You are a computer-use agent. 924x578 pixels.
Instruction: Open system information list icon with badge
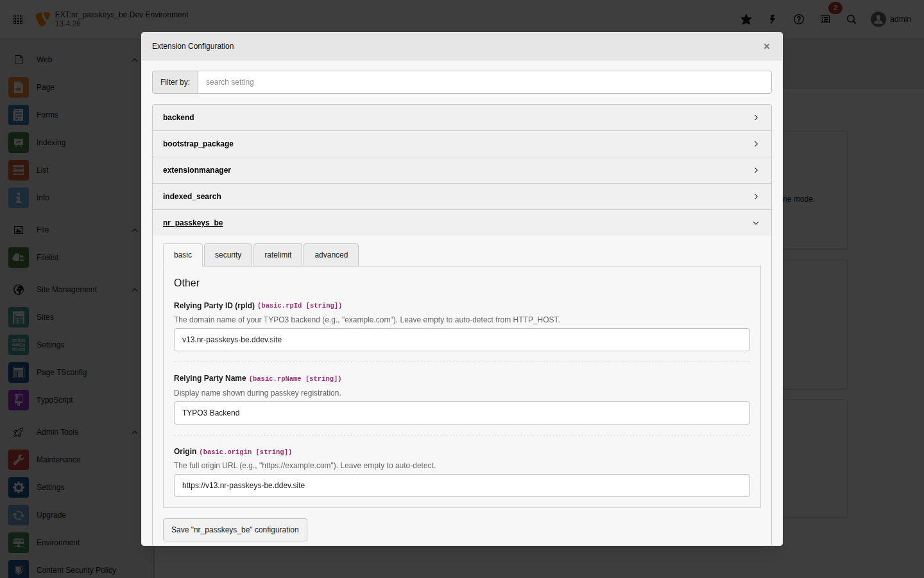click(825, 19)
